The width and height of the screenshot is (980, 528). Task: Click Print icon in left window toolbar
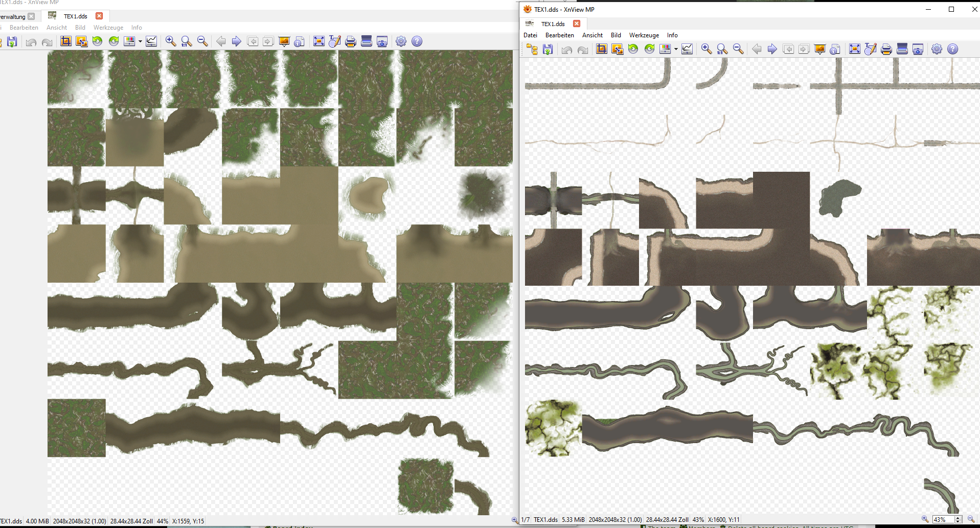[351, 41]
